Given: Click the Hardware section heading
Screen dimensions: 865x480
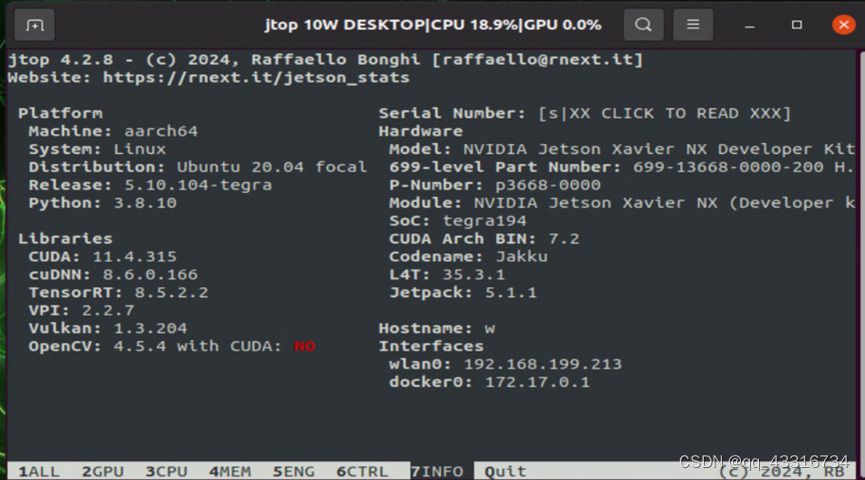Looking at the screenshot, I should [x=420, y=131].
